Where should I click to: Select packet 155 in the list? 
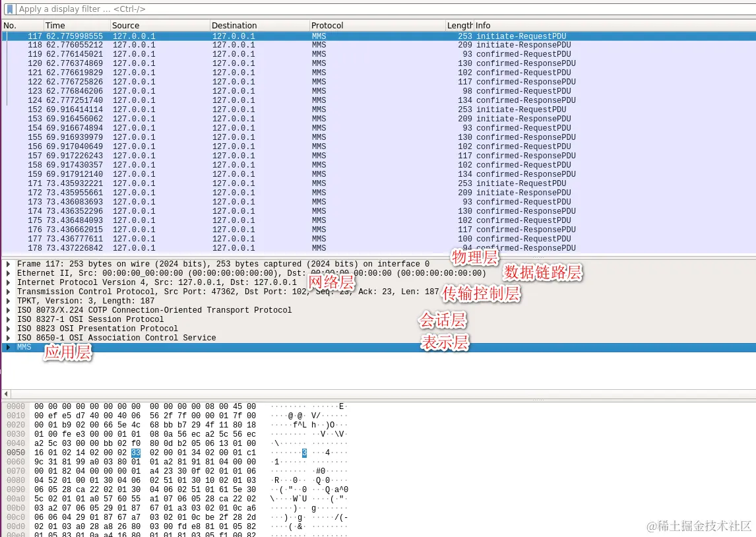[379, 137]
